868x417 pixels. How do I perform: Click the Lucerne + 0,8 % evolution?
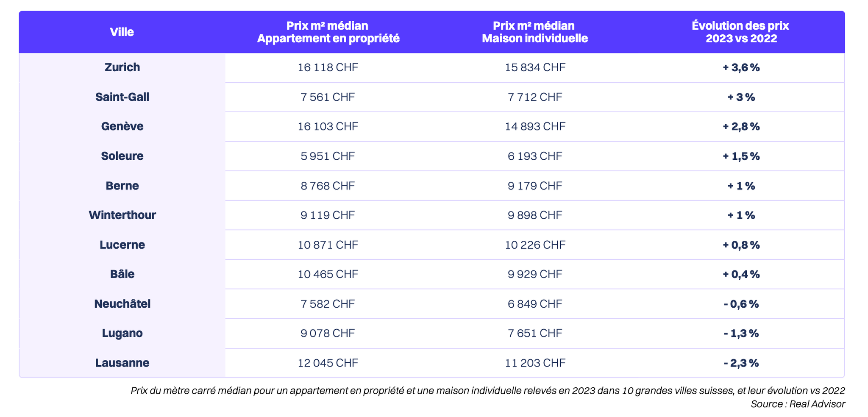pyautogui.click(x=741, y=245)
